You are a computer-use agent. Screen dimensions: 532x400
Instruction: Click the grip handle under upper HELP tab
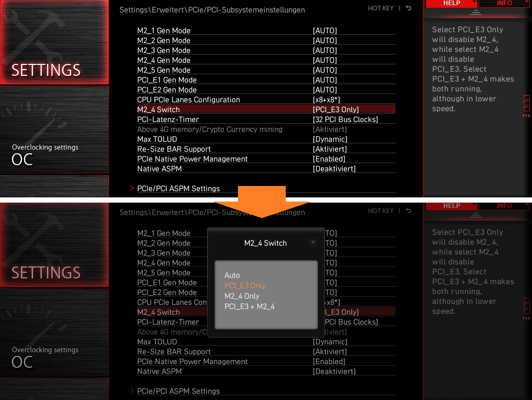[x=476, y=13]
